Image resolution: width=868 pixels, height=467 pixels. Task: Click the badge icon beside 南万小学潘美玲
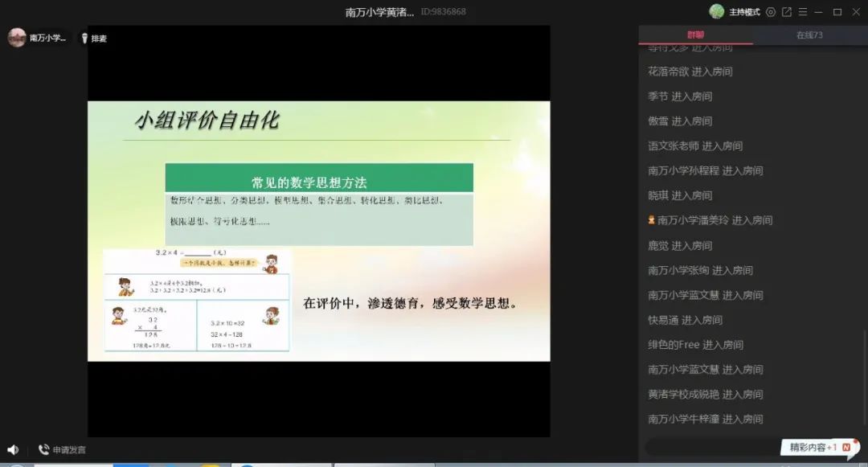click(652, 220)
